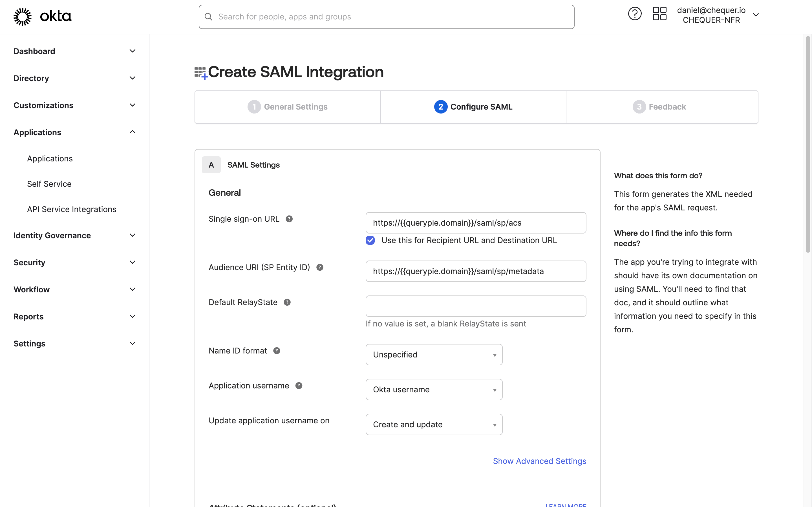
Task: Open the Name ID format Unspecified dropdown
Action: point(434,354)
